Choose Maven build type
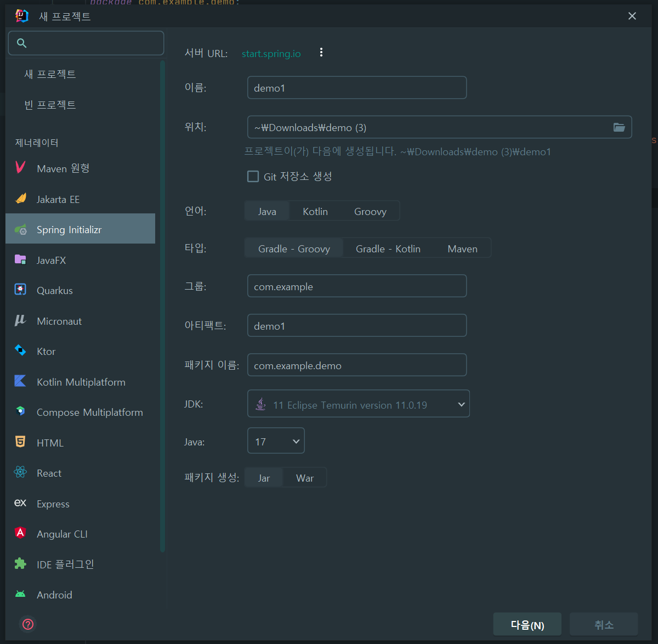Image resolution: width=658 pixels, height=644 pixels. 462,248
